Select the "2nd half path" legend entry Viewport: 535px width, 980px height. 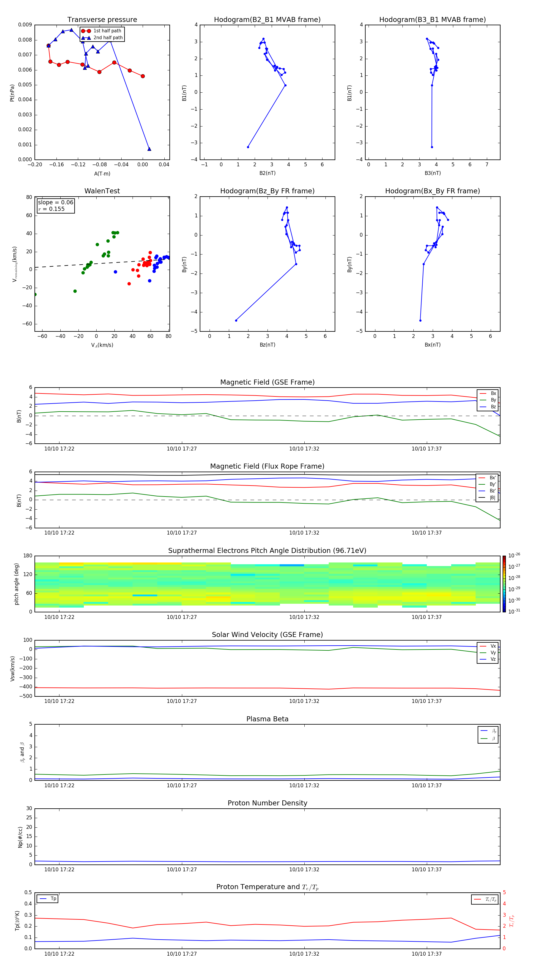(103, 38)
